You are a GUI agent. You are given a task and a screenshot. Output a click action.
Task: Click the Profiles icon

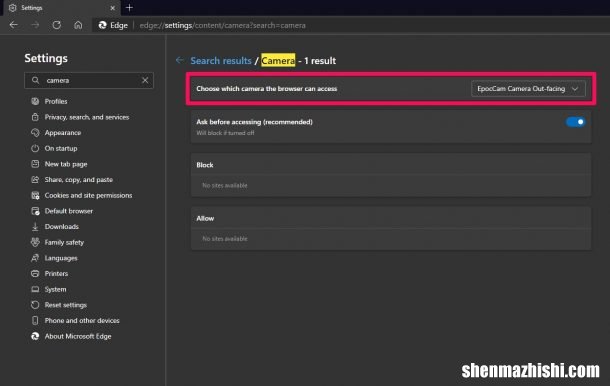tap(35, 101)
